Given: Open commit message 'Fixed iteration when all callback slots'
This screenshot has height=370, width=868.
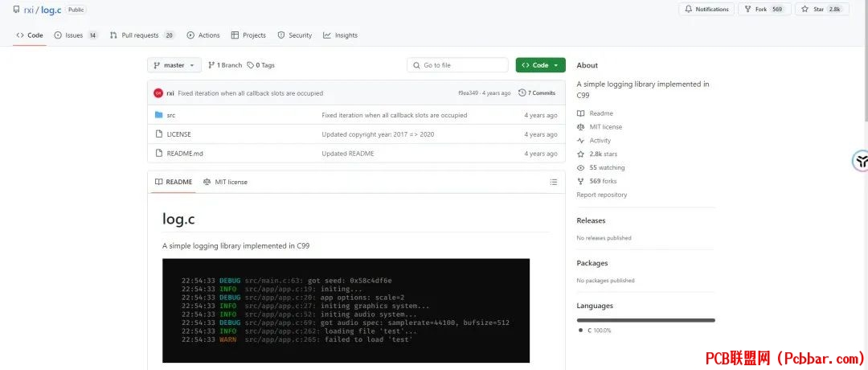Looking at the screenshot, I should 250,93.
